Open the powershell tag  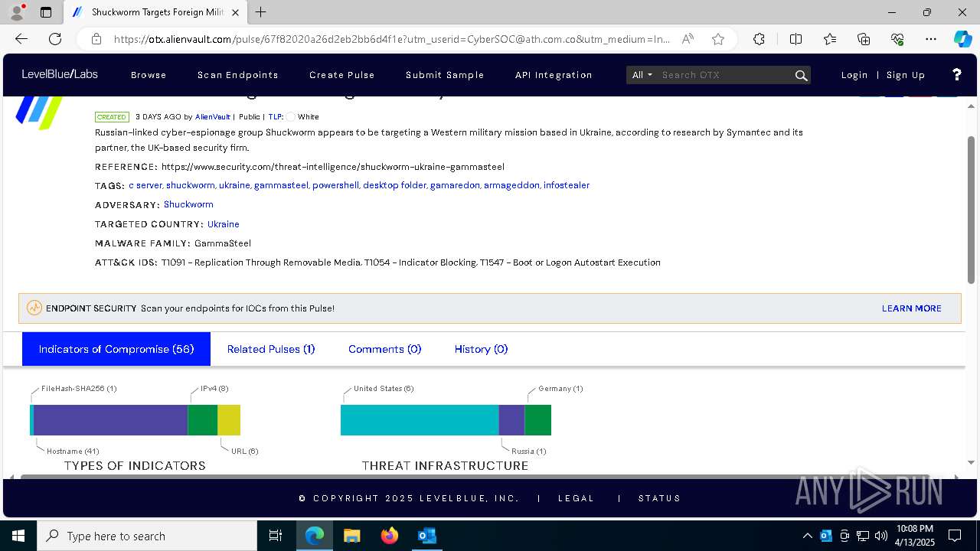tap(335, 185)
